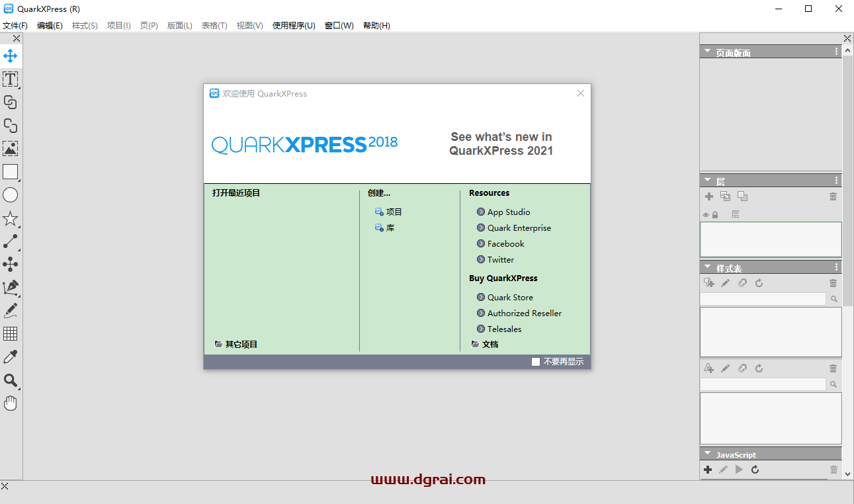Collapse the 层 panel
The width and height of the screenshot is (854, 504).
coord(706,179)
